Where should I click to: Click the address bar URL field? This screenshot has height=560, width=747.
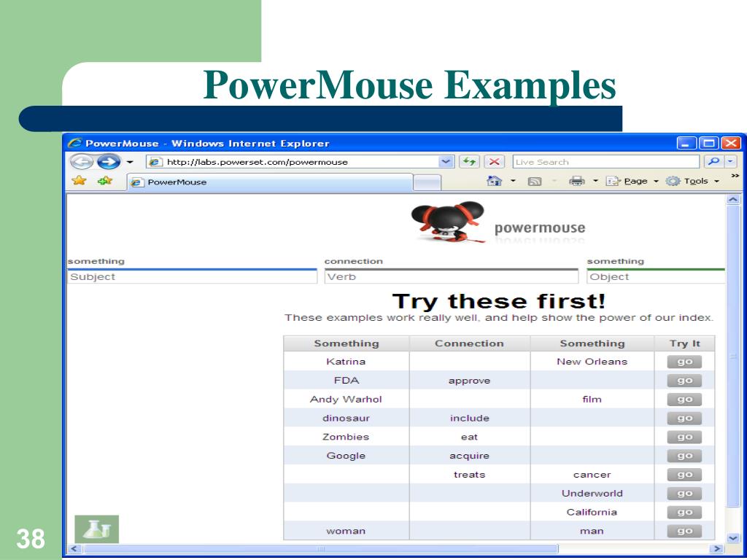click(x=293, y=162)
